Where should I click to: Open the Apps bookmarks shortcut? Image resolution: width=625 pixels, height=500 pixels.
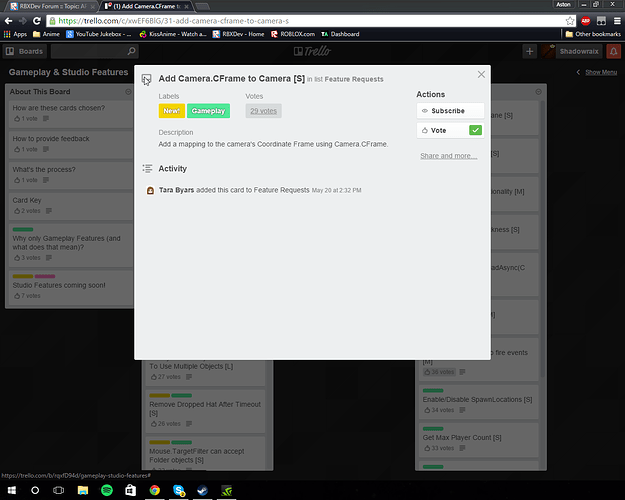coord(15,34)
